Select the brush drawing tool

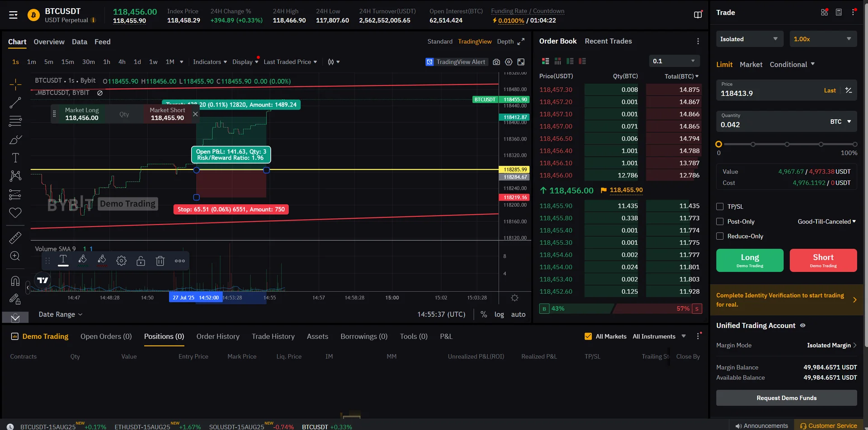tap(15, 140)
